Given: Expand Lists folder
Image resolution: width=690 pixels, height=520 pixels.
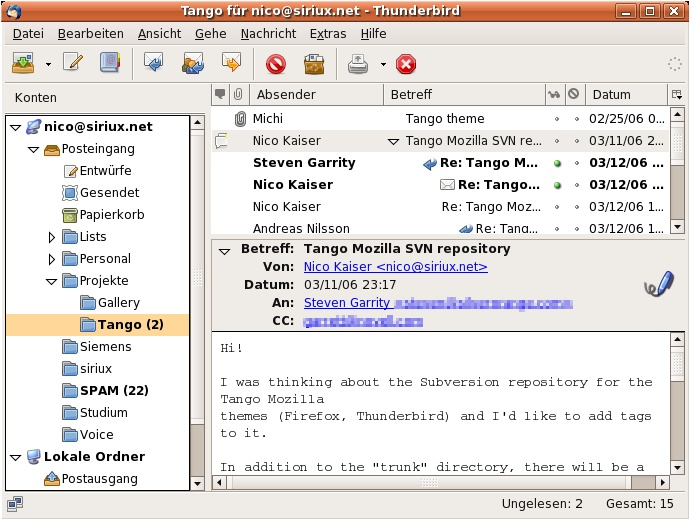Looking at the screenshot, I should pyautogui.click(x=51, y=238).
